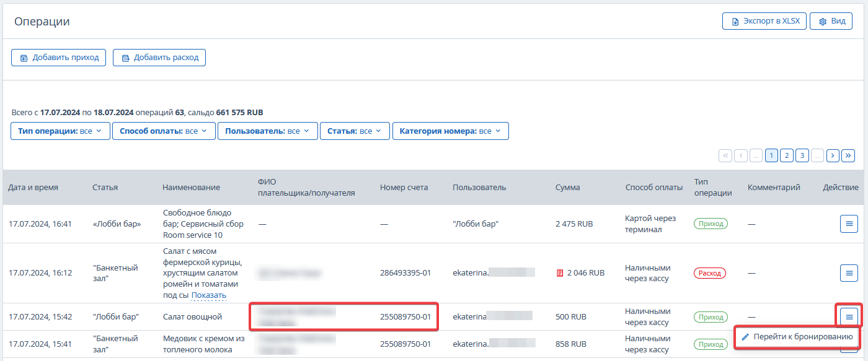Viewport: 868px width, 361px height.
Task: Click the 2 475 RUB amount
Action: pyautogui.click(x=574, y=224)
